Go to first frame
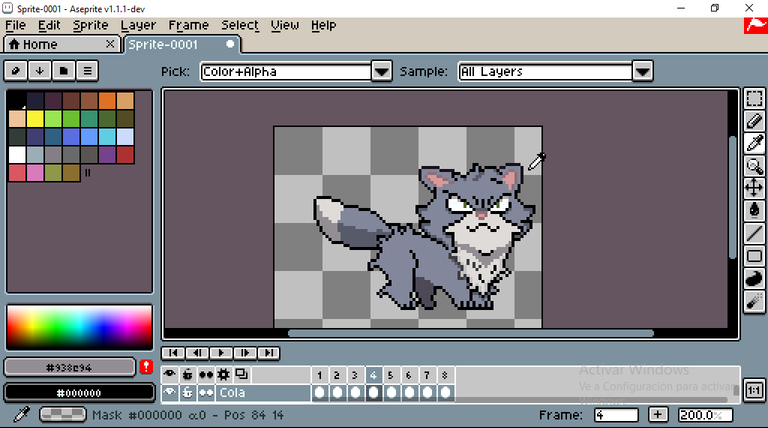The height and width of the screenshot is (428, 768). point(173,353)
